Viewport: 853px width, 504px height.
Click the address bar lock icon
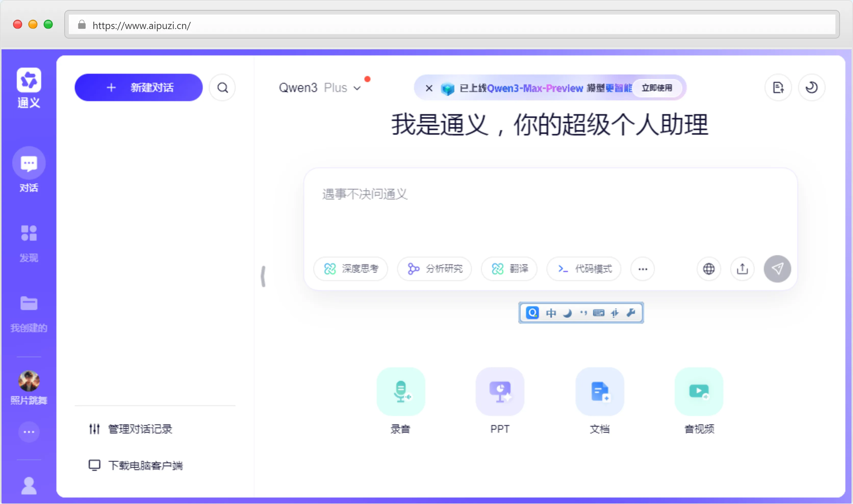coord(82,24)
